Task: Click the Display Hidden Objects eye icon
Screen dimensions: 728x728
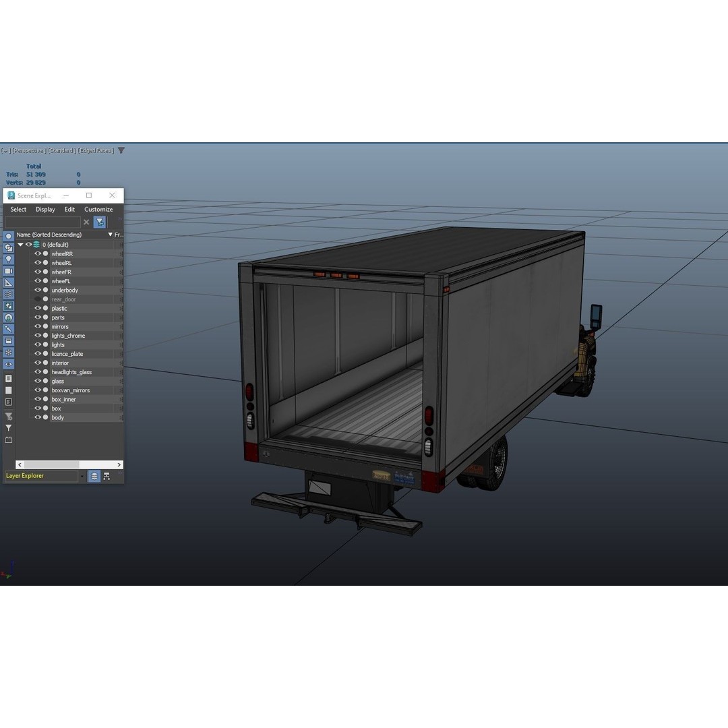Action: pos(8,363)
